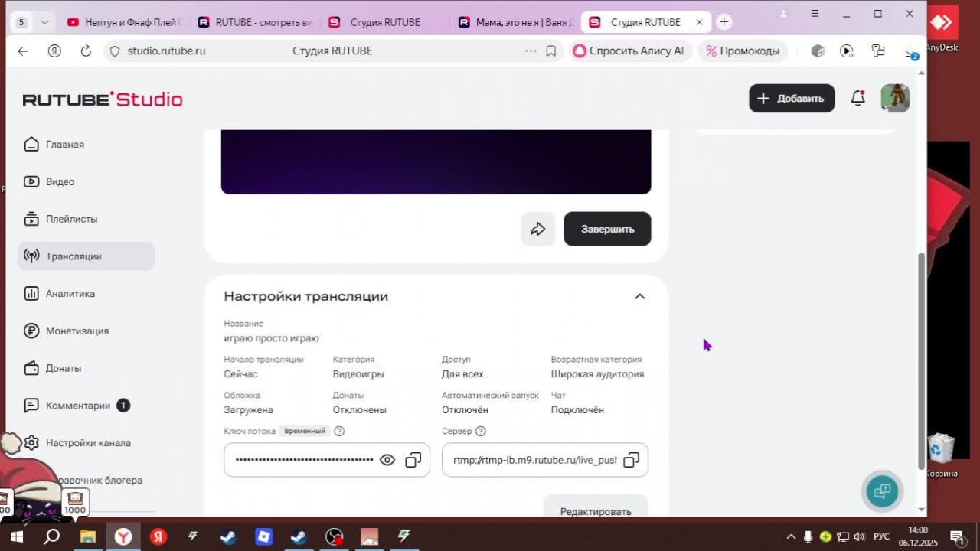Show the hidden stream key
Image resolution: width=980 pixels, height=551 pixels.
[x=387, y=460]
